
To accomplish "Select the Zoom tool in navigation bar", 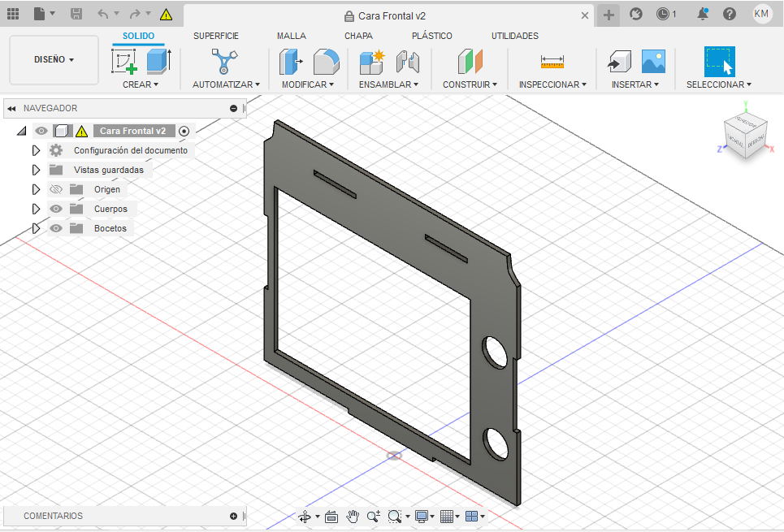I will coord(374,517).
